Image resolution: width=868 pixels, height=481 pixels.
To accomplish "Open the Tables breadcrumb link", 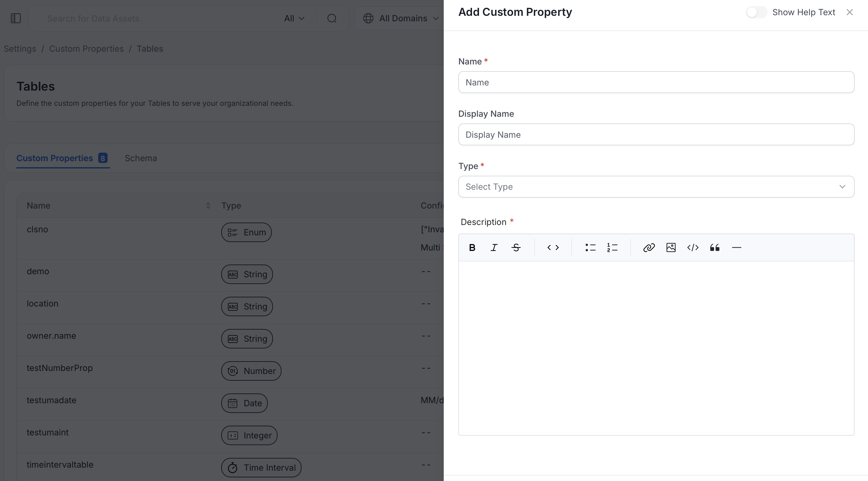I will coord(150,49).
